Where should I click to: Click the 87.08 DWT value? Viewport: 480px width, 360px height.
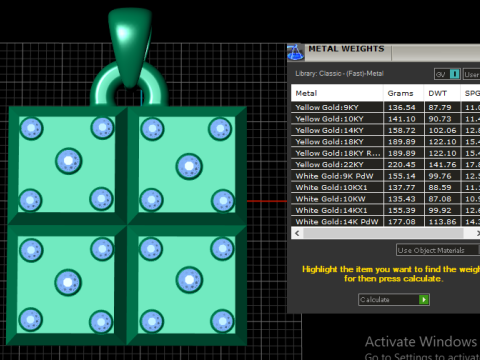(440, 199)
